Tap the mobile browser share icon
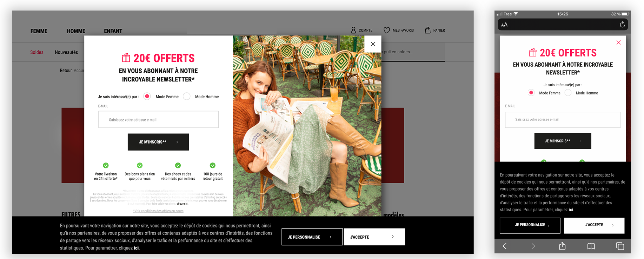 pyautogui.click(x=562, y=246)
